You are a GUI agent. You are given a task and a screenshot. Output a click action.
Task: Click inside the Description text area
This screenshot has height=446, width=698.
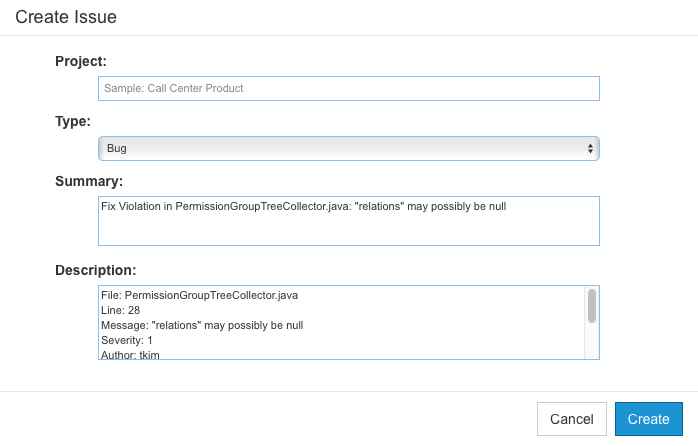[341, 322]
